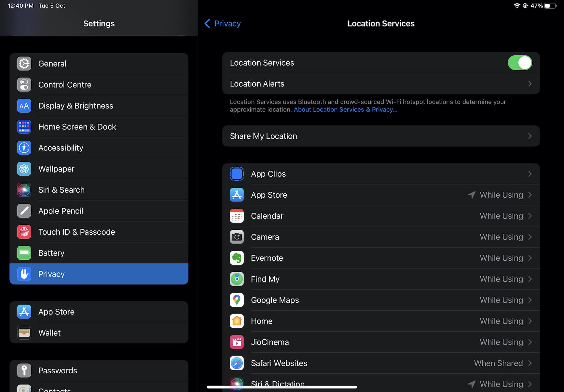This screenshot has height=392, width=564.
Task: Open Location Alerts chevron
Action: 529,84
